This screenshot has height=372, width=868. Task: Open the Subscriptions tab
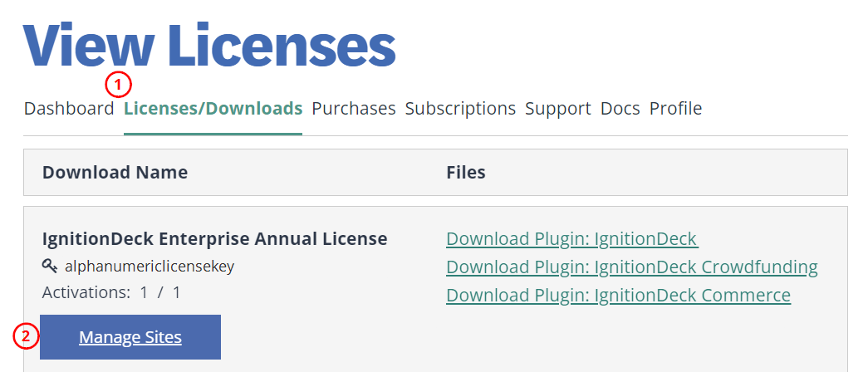[x=460, y=109]
